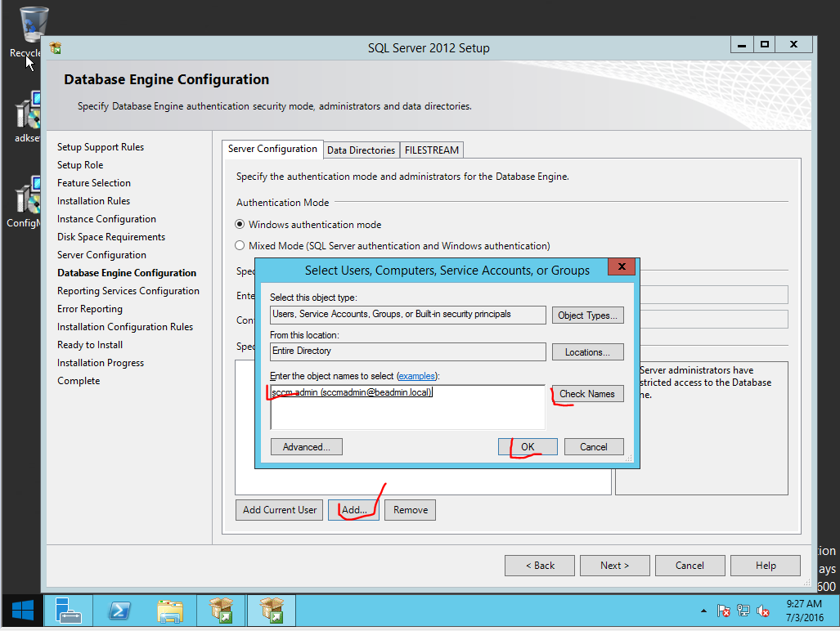Open File Explorer from the taskbar

point(170,610)
